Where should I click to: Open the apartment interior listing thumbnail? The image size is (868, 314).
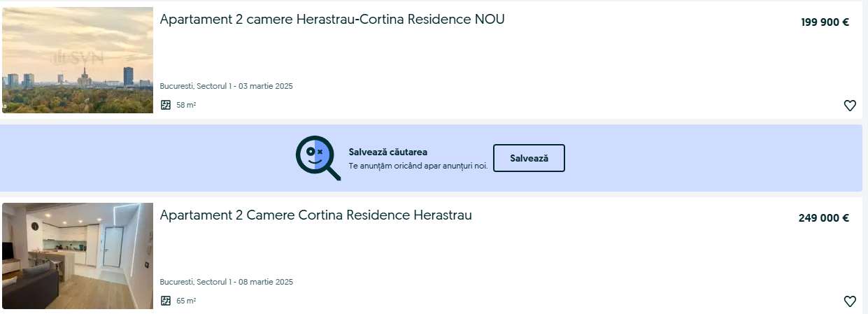point(78,256)
